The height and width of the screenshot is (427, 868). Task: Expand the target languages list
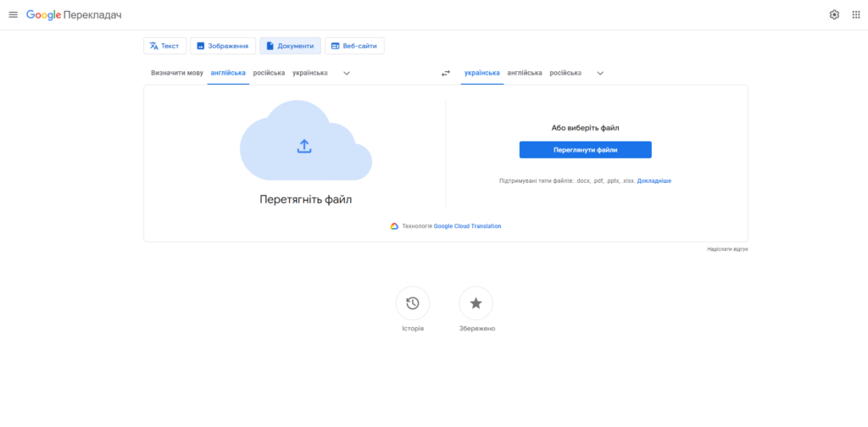point(600,73)
